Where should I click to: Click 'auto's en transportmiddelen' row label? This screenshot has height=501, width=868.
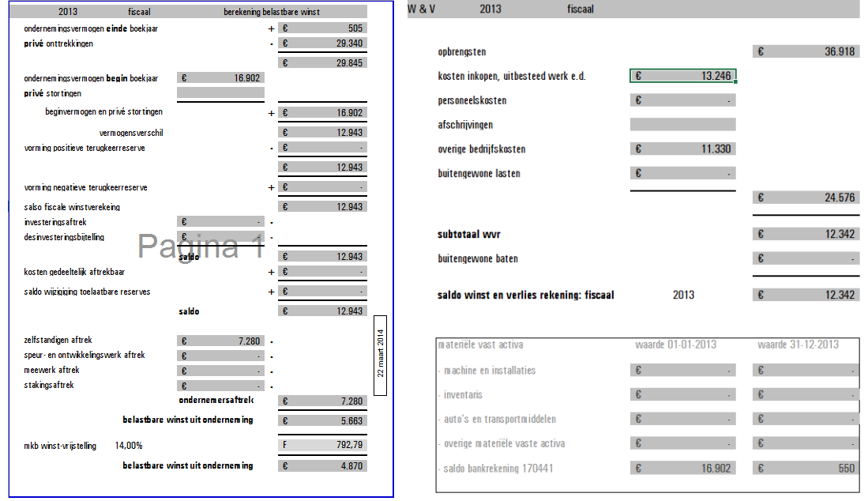(x=500, y=419)
